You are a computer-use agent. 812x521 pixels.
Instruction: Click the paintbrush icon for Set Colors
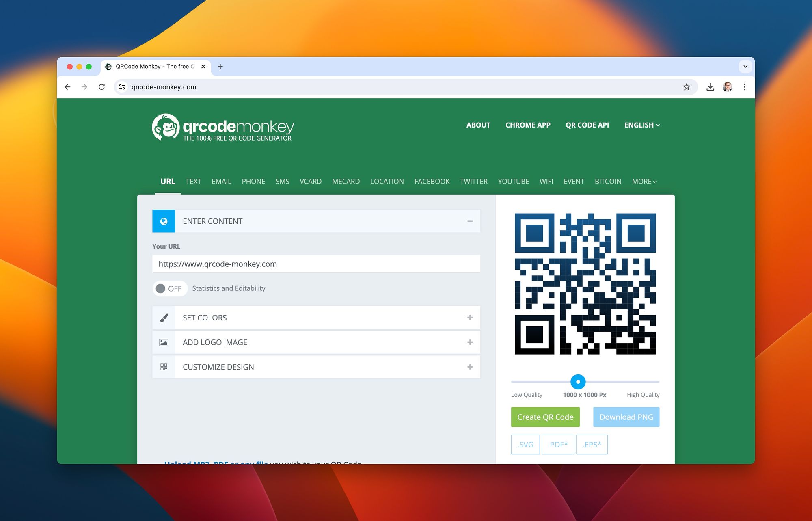tap(164, 318)
